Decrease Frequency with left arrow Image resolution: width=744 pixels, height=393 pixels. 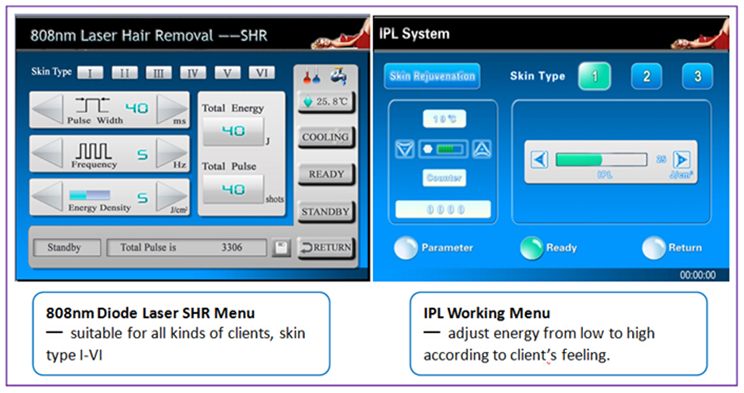point(47,153)
